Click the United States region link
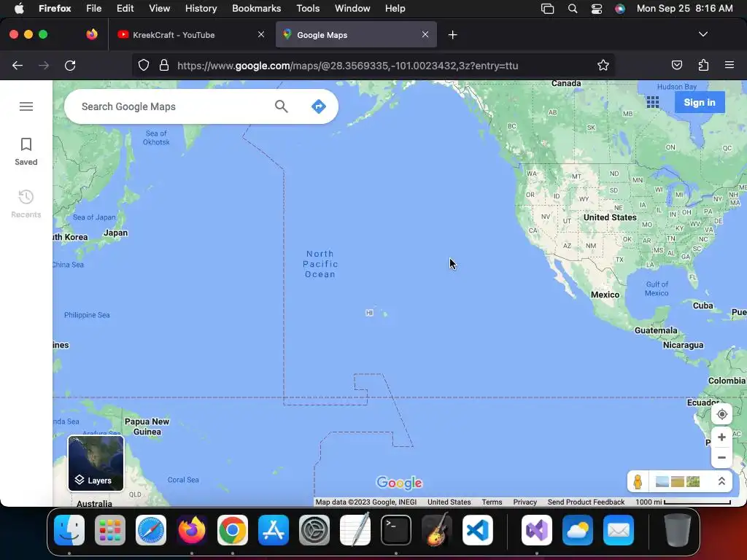The image size is (747, 560). coord(449,502)
